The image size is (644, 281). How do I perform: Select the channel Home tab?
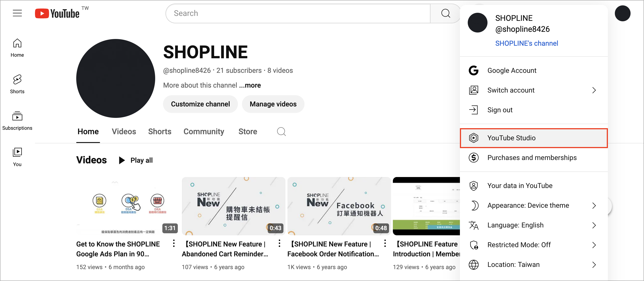click(x=88, y=131)
